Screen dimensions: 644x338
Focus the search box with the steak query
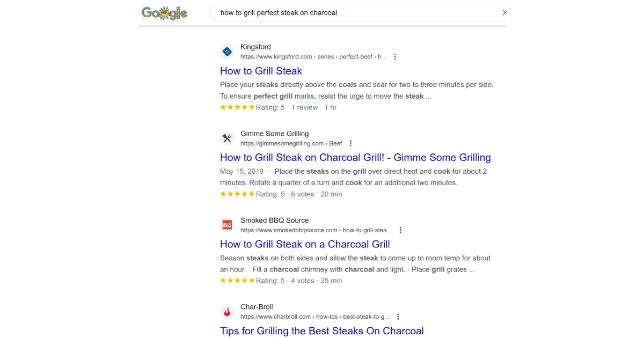pos(358,12)
